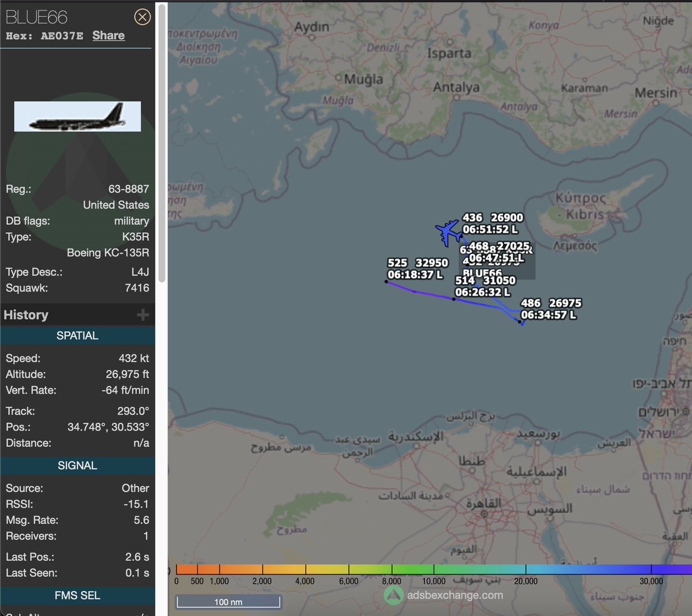The height and width of the screenshot is (616, 692).
Task: Click the speed value 432 kt
Action: (134, 358)
